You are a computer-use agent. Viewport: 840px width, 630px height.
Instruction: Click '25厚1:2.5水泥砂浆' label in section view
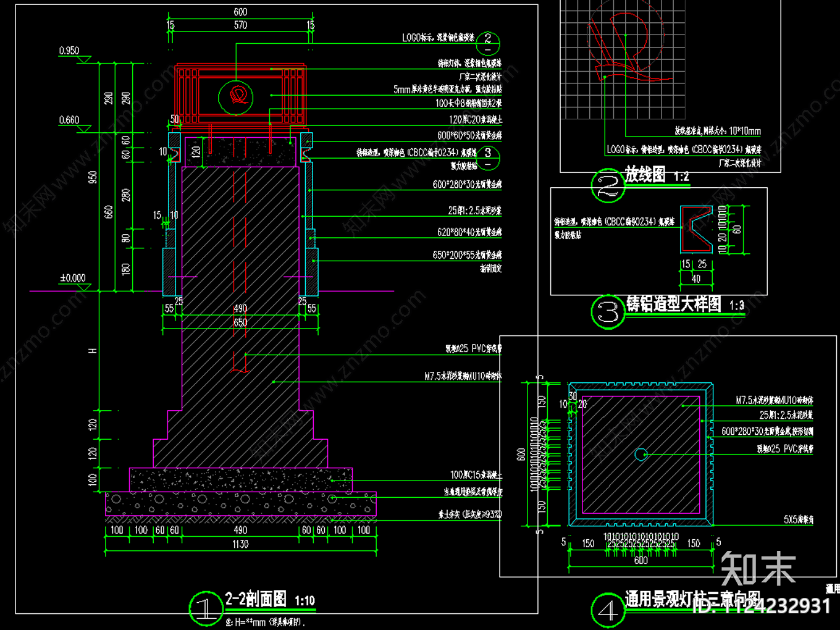475,211
